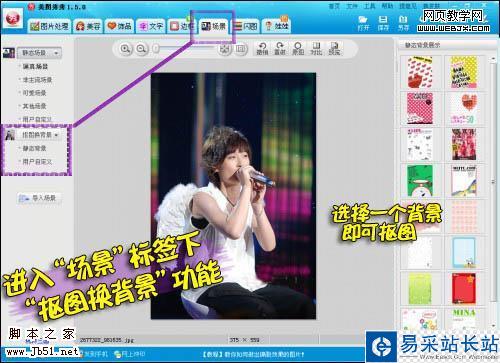500x363 pixels.
Task: Open the 帮助 menu
Action: pos(387,6)
